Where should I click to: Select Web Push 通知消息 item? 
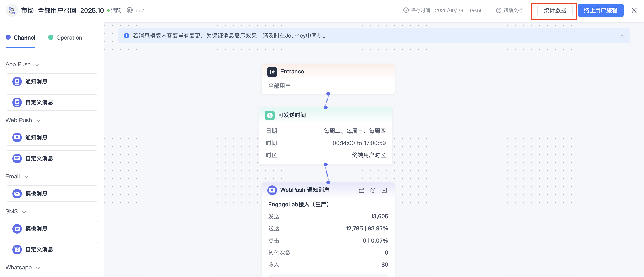coord(52,137)
